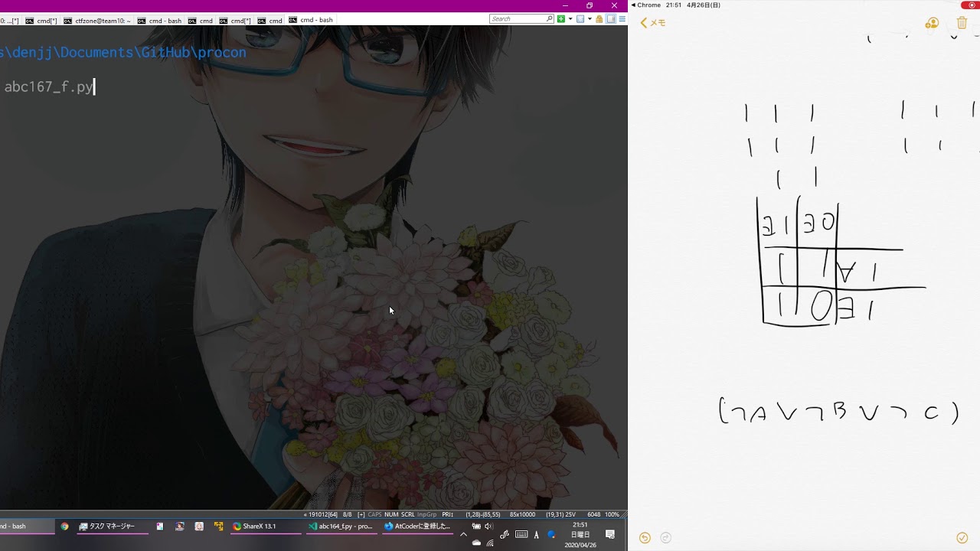Open the AtCoder Firefox taskbar window
The width and height of the screenshot is (980, 551).
click(x=417, y=527)
